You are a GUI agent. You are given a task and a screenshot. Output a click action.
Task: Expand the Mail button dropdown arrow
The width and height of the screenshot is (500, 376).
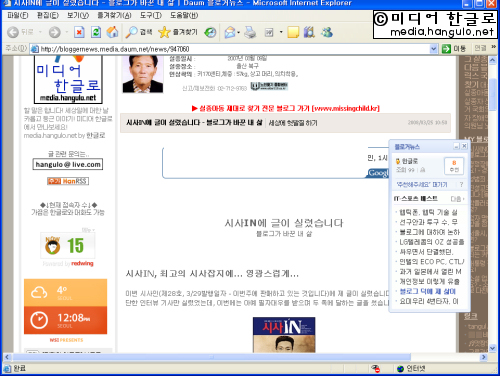(x=238, y=32)
